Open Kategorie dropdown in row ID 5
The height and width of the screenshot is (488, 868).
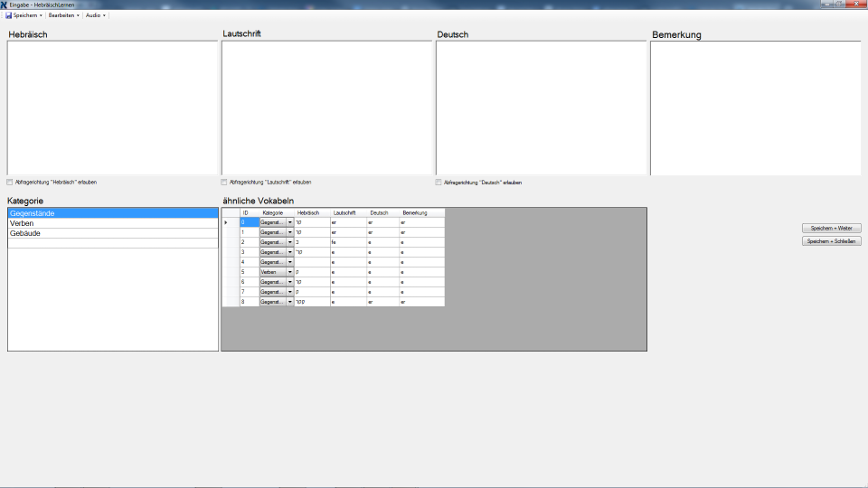click(290, 272)
